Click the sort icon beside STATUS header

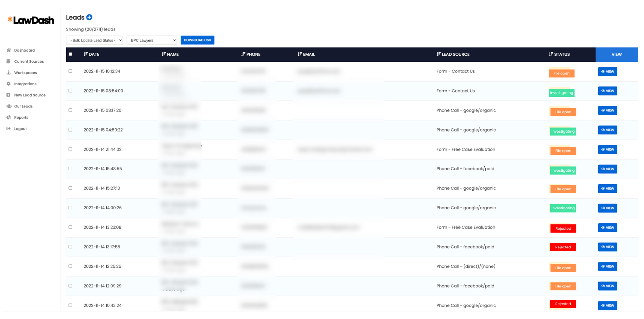[551, 54]
